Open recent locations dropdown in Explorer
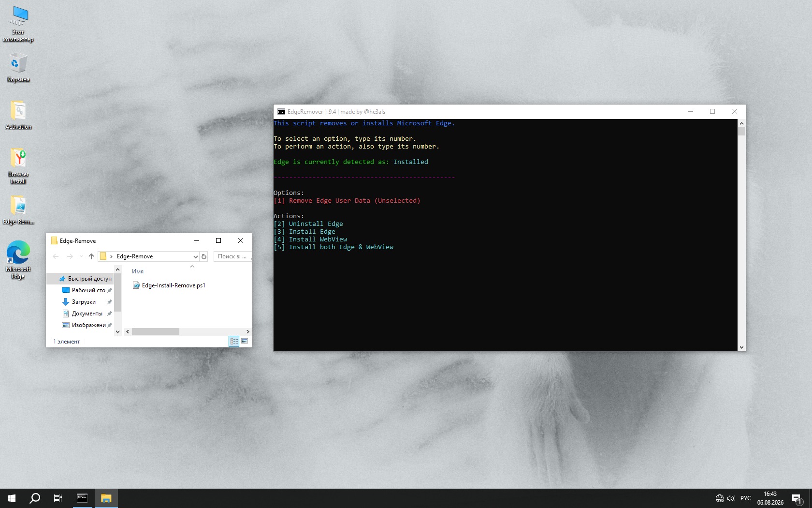This screenshot has height=508, width=812. coord(81,256)
